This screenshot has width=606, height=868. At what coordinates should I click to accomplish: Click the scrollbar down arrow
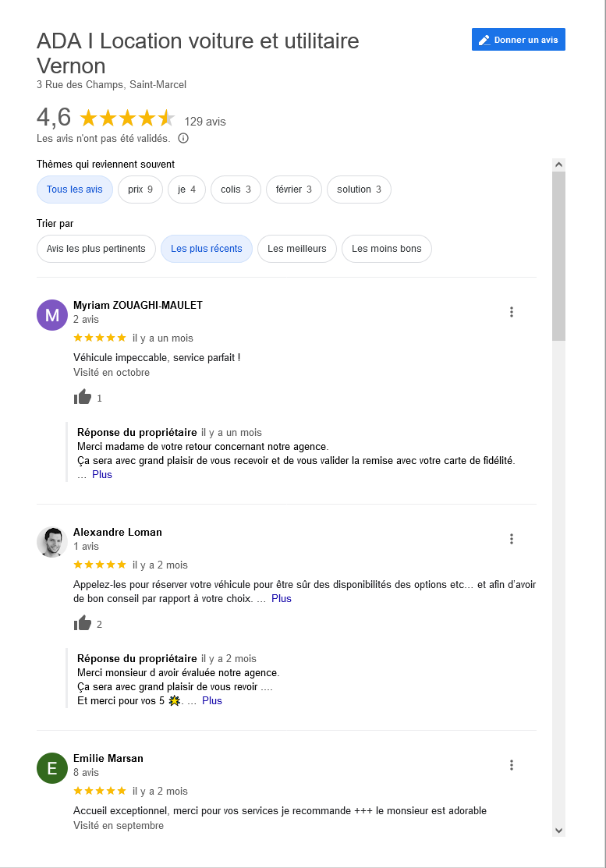558,830
